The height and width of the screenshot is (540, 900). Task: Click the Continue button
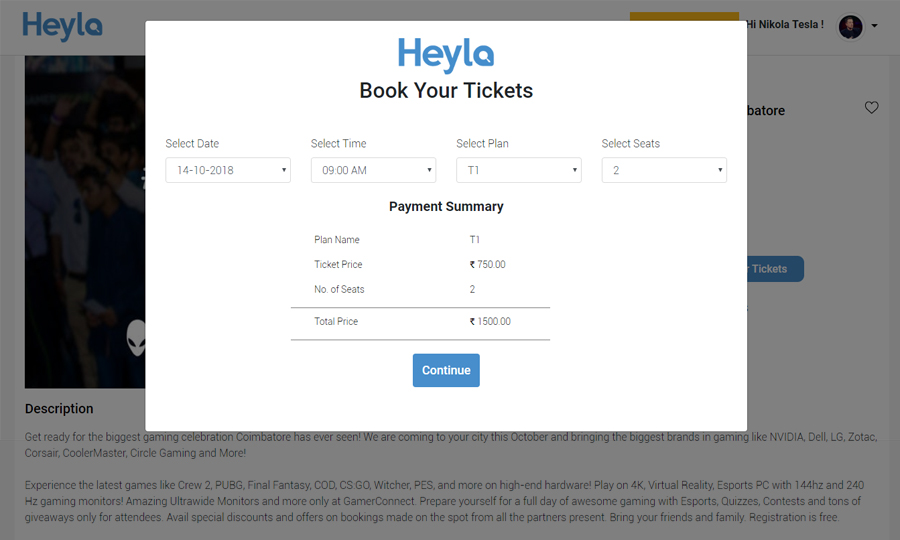tap(446, 370)
